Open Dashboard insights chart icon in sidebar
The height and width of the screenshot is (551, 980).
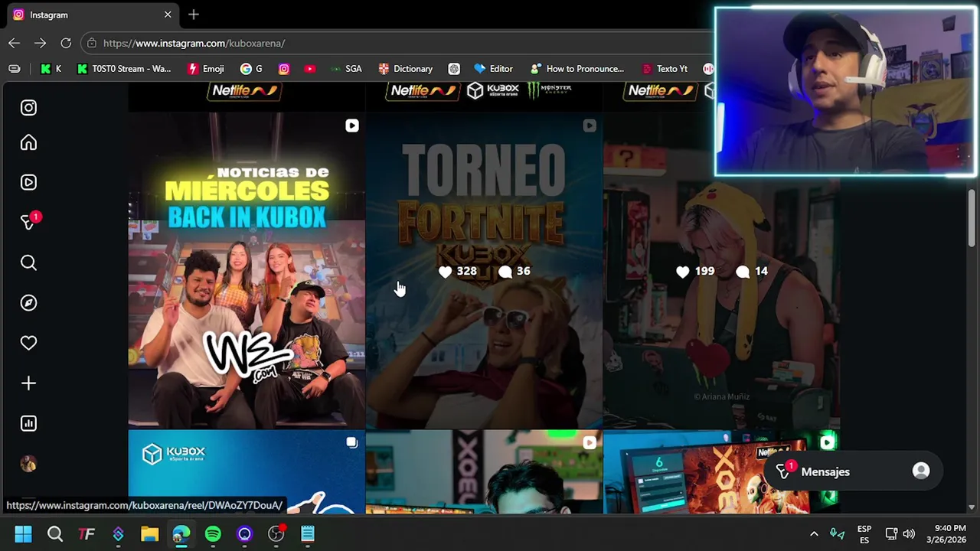[28, 423]
